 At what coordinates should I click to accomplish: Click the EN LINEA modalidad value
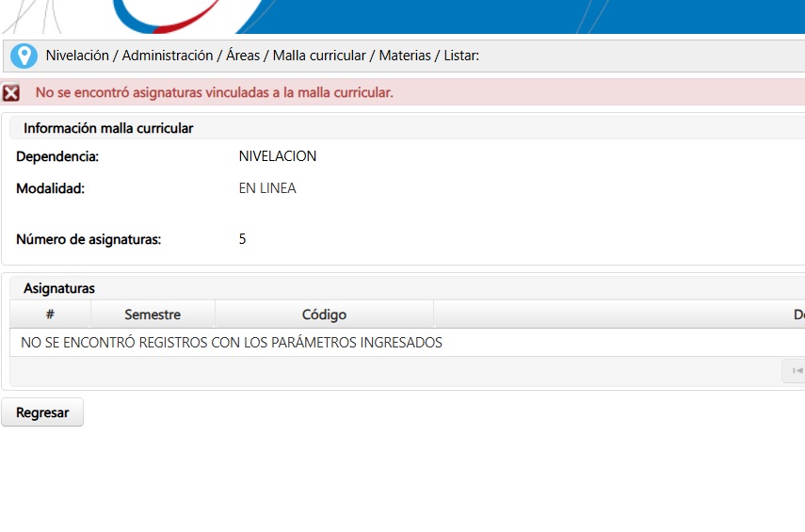point(267,188)
